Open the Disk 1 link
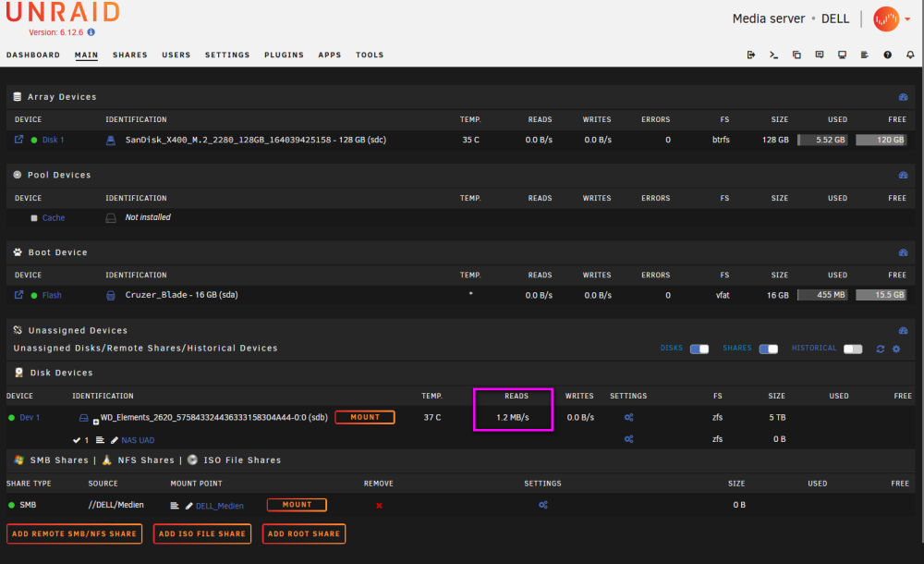924x564 pixels. pyautogui.click(x=53, y=140)
